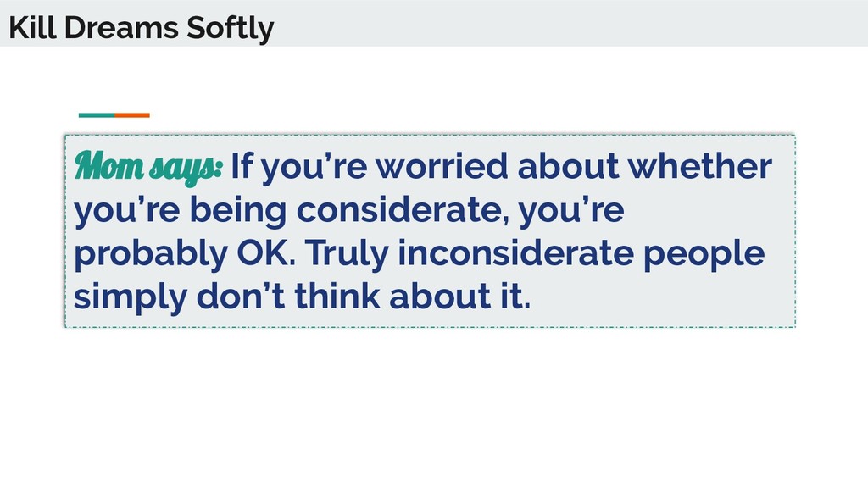Click the word "Truly" in the quote
The width and height of the screenshot is (868, 488).
(x=347, y=254)
